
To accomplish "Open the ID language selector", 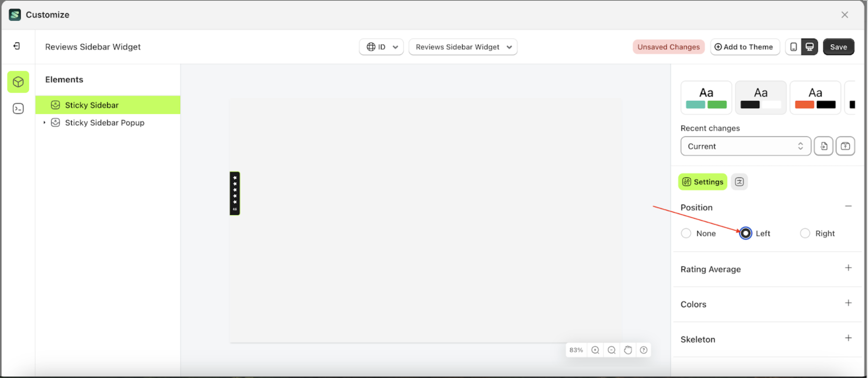I will pyautogui.click(x=381, y=47).
